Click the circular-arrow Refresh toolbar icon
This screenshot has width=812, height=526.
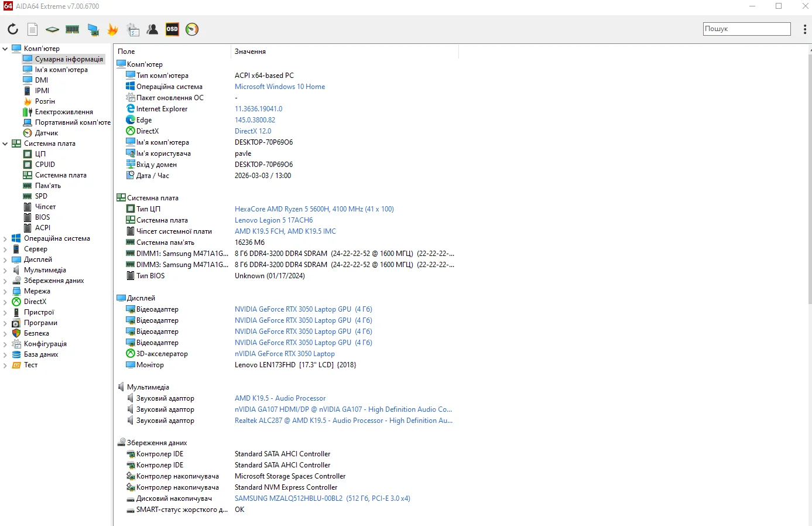13,29
